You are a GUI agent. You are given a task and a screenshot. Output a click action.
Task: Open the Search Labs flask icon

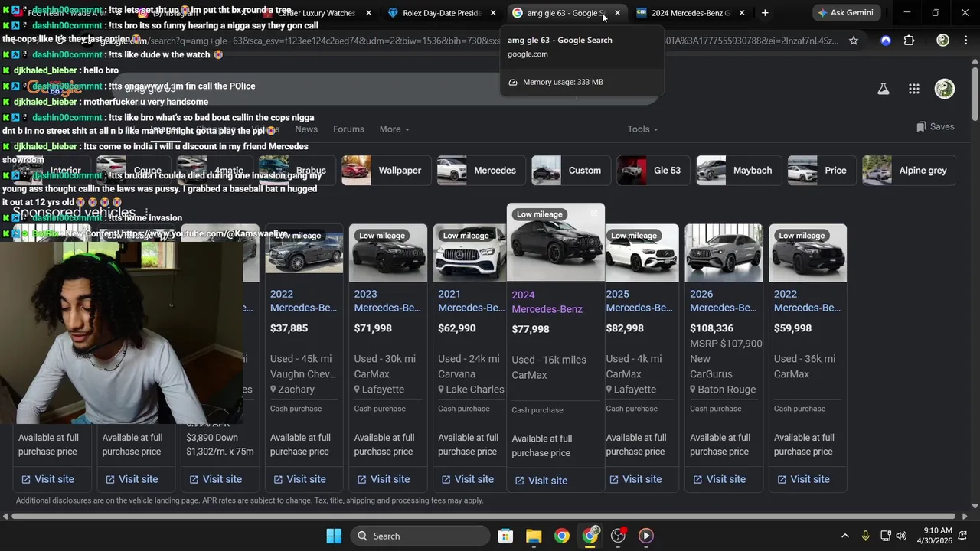pos(883,89)
